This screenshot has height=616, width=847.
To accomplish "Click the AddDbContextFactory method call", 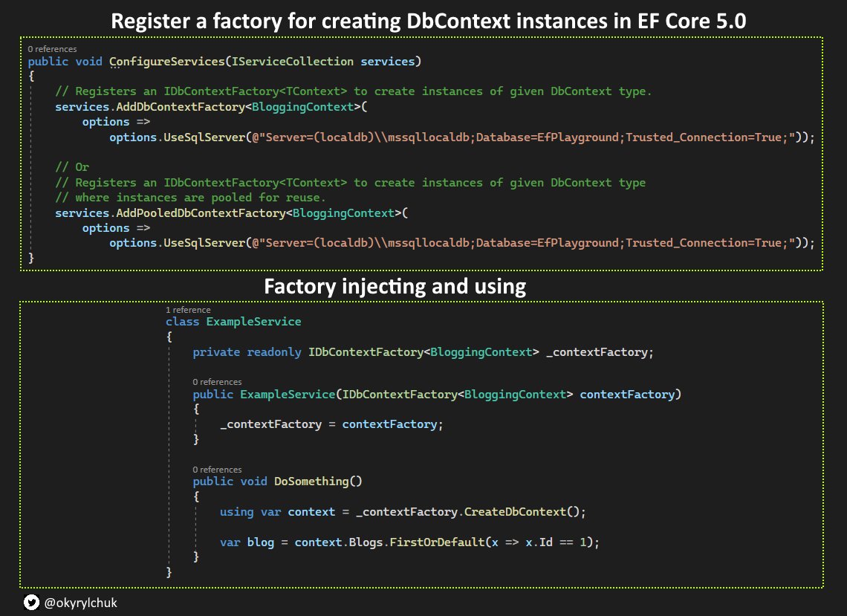I will [181, 107].
